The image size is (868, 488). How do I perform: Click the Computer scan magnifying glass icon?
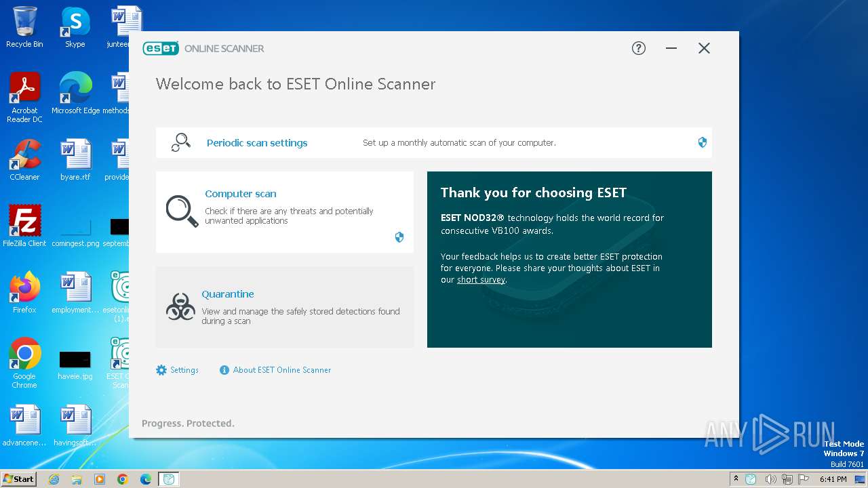(x=182, y=211)
